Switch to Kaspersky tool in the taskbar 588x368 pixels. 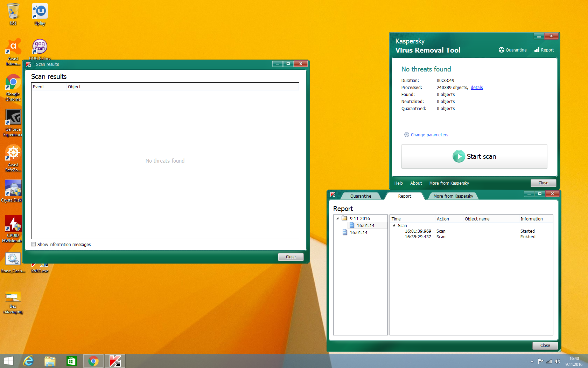point(115,361)
